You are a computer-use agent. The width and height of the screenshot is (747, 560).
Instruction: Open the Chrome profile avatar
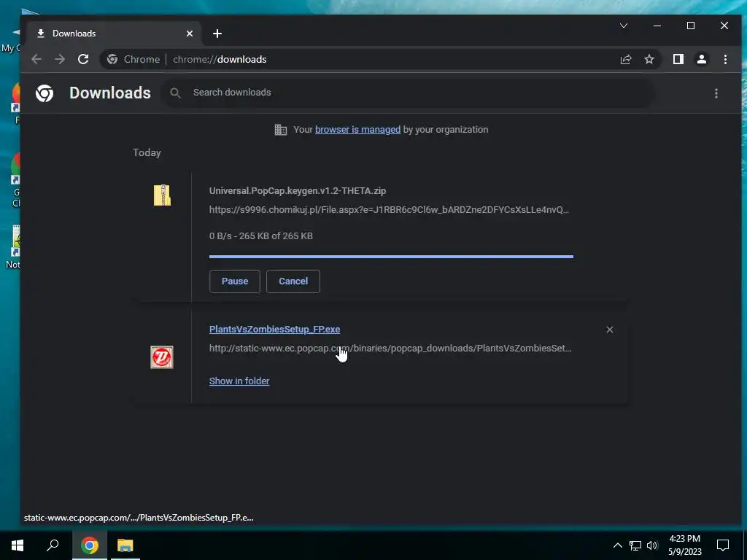(x=702, y=60)
